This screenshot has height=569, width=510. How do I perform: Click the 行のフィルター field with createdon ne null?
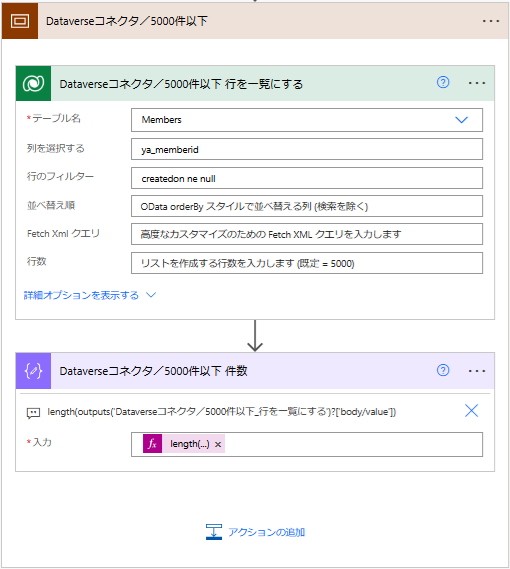tap(307, 178)
